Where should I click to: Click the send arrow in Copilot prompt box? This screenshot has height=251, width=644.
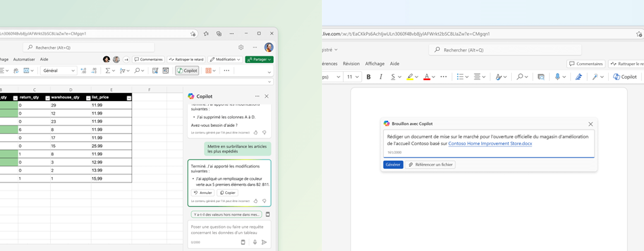click(x=264, y=242)
